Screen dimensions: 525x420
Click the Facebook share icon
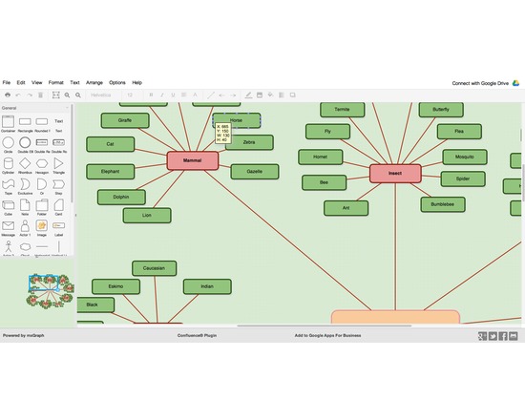[x=503, y=336]
